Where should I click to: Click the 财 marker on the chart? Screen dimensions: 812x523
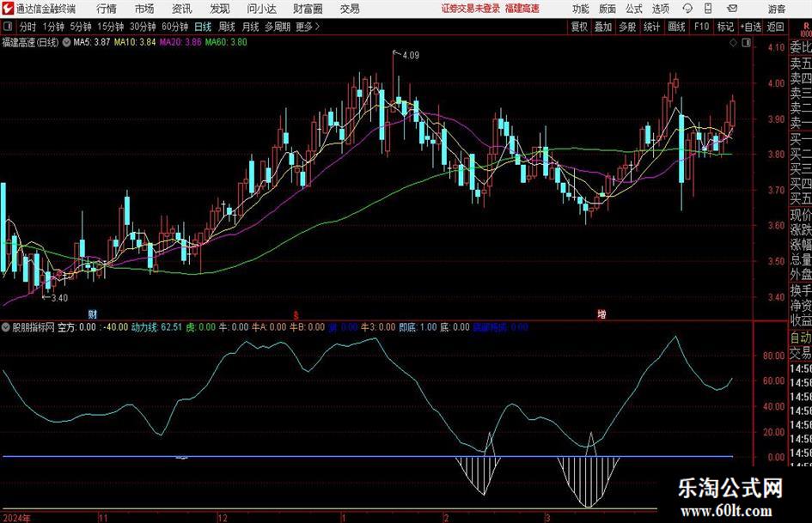click(93, 314)
